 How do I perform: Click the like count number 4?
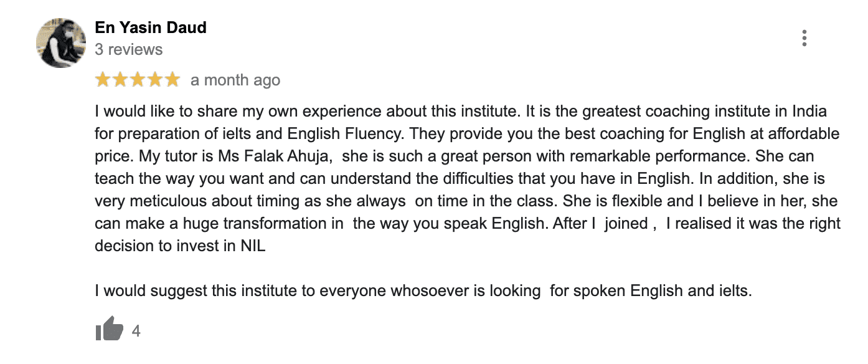coord(136,331)
